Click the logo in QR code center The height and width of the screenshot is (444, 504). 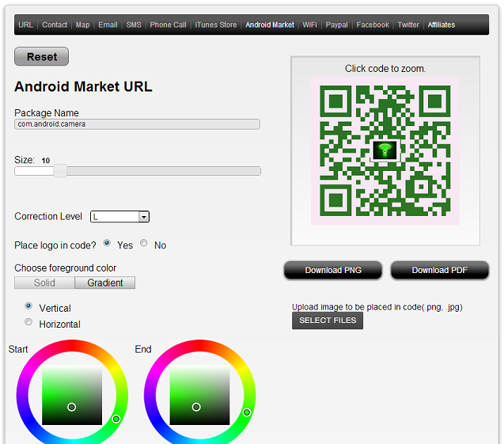385,150
